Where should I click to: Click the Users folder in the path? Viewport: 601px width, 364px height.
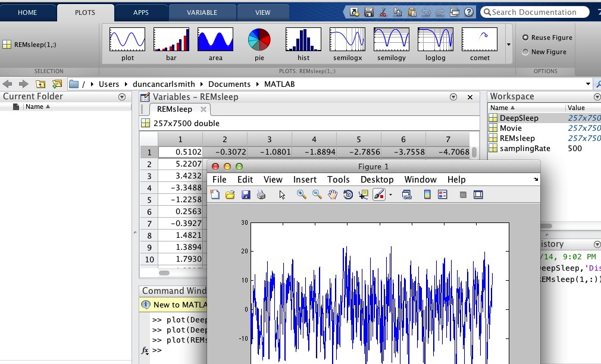pyautogui.click(x=109, y=84)
